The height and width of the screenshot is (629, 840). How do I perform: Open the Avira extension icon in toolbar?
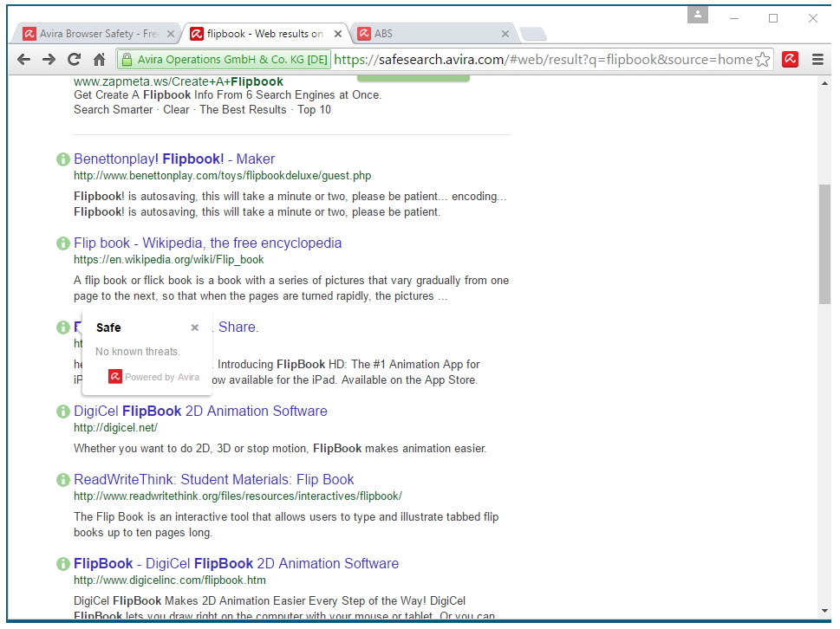tap(791, 60)
